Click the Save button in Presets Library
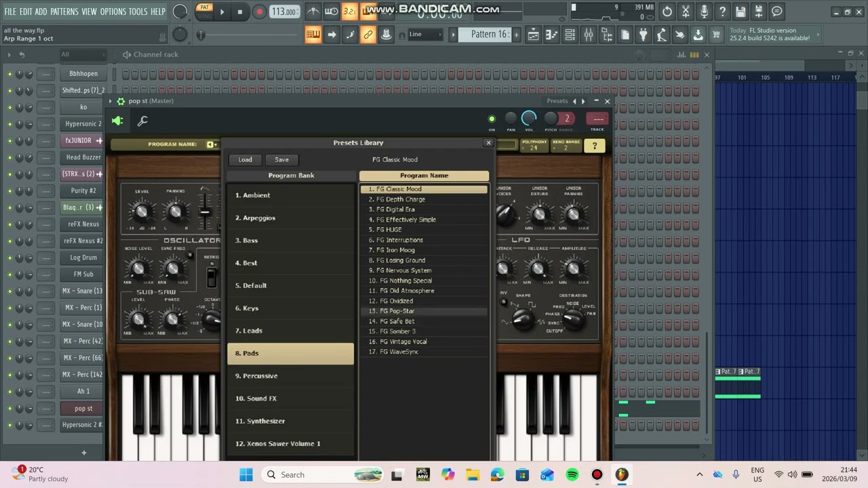868x488 pixels. [281, 160]
